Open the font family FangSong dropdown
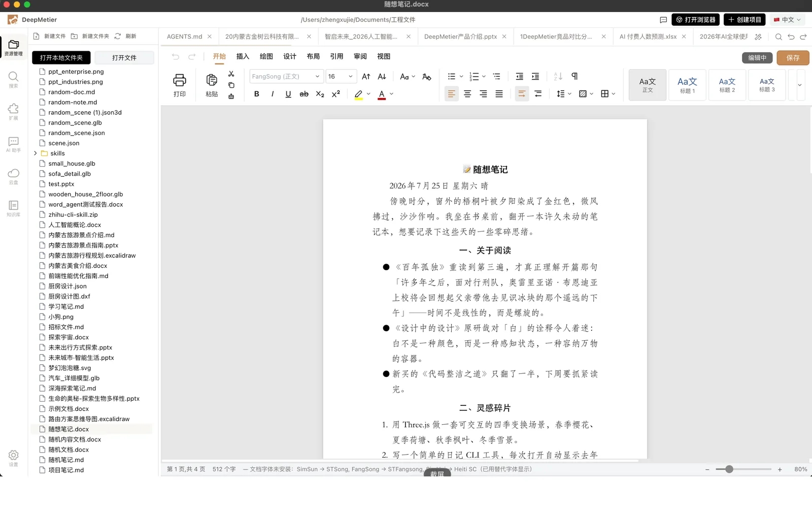The height and width of the screenshot is (508, 812). [286, 77]
